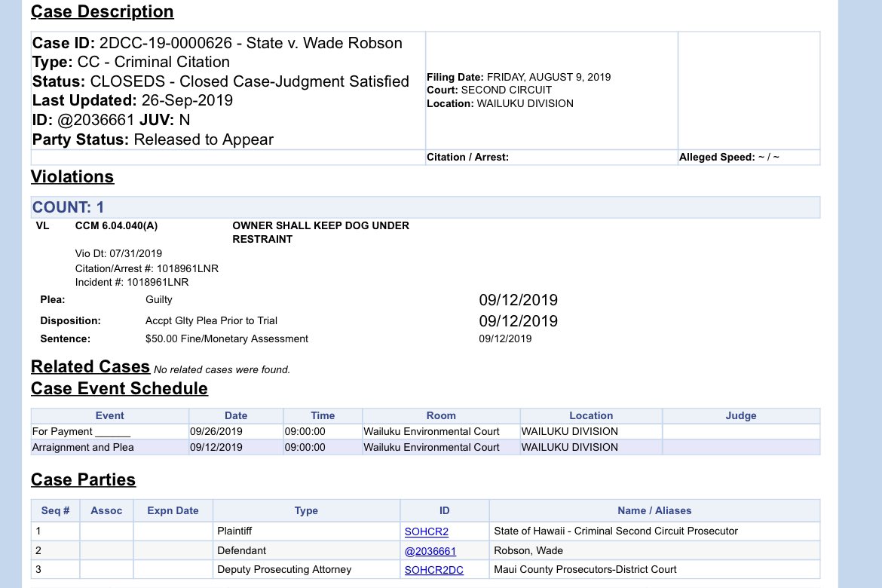Click the Expn Date column header
882x588 pixels.
click(173, 511)
